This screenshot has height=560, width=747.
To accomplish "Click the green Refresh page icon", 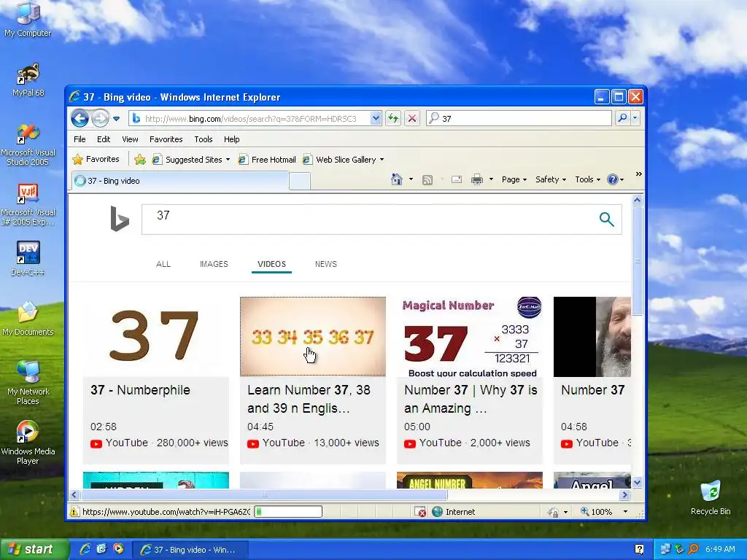I will point(393,119).
